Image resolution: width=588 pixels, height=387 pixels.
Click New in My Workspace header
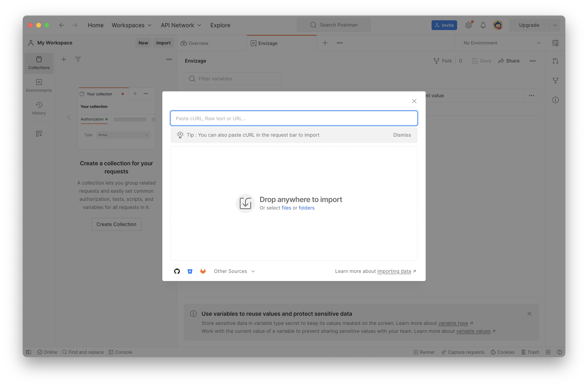click(x=143, y=43)
